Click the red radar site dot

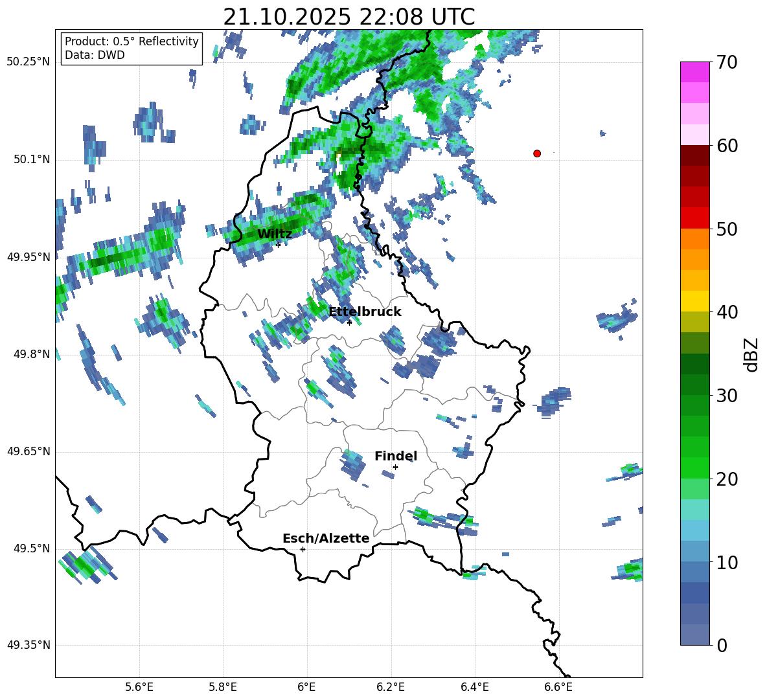[x=536, y=153]
